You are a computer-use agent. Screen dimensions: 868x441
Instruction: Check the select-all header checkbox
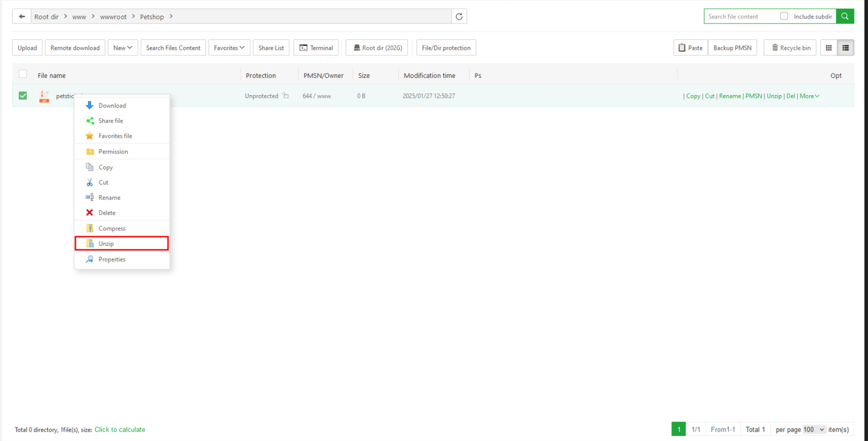[x=23, y=74]
